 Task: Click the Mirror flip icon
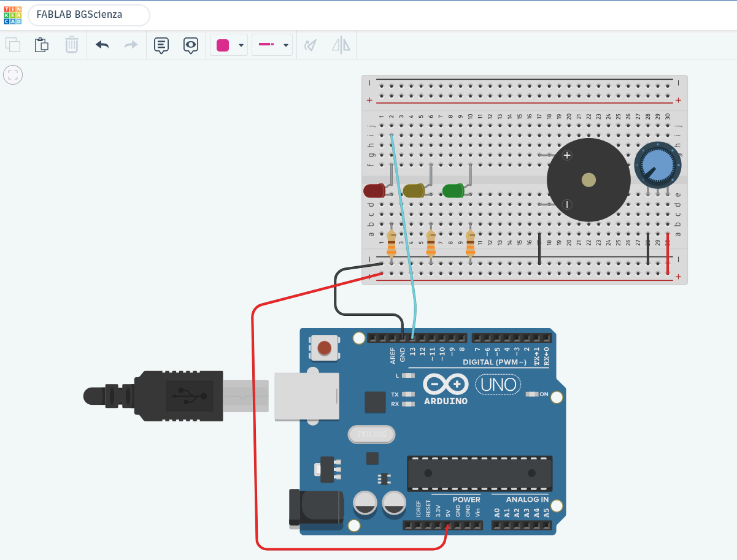coord(341,45)
